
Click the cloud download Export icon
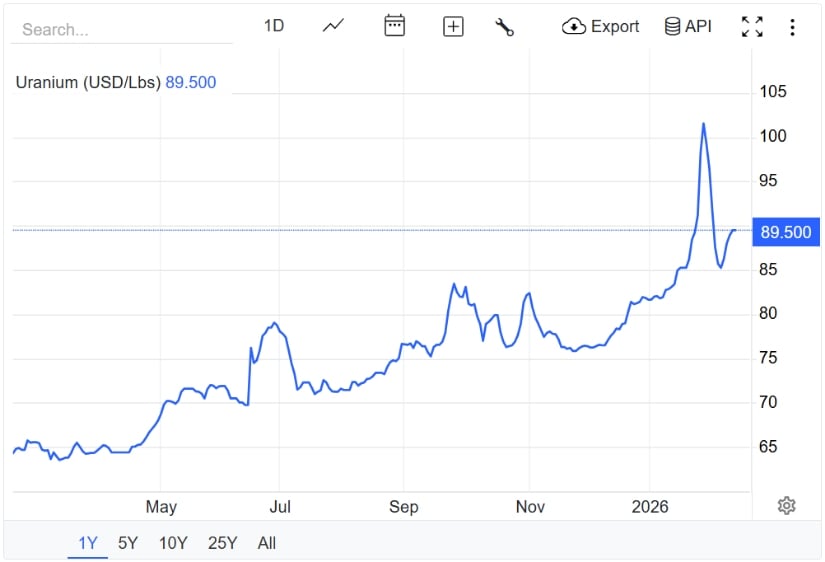coord(574,27)
